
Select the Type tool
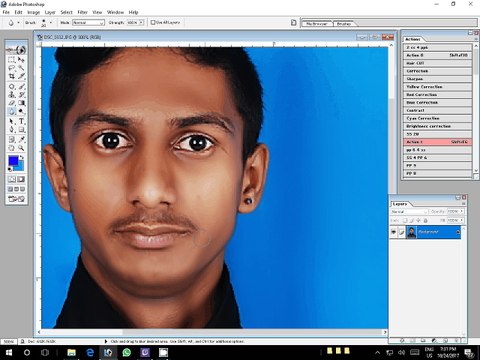tap(21, 121)
